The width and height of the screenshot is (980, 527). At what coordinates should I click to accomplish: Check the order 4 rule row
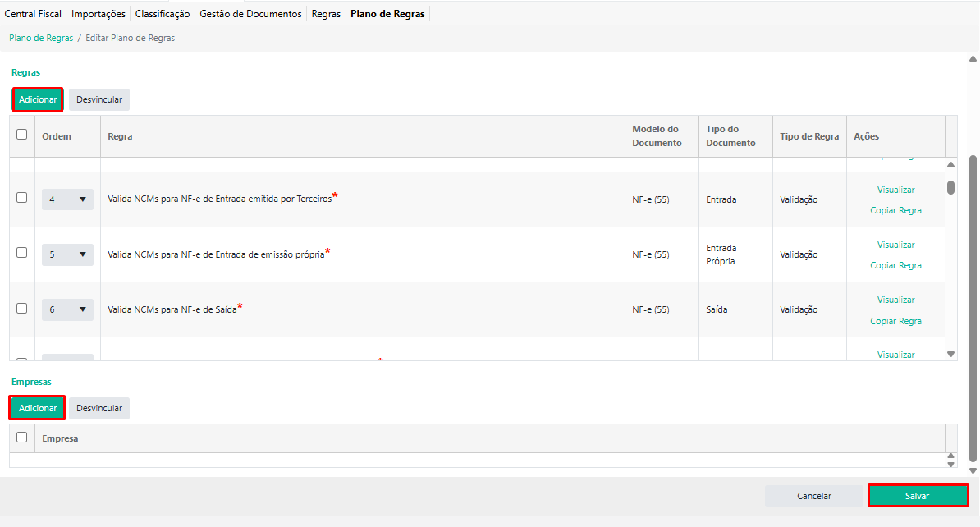(x=22, y=198)
